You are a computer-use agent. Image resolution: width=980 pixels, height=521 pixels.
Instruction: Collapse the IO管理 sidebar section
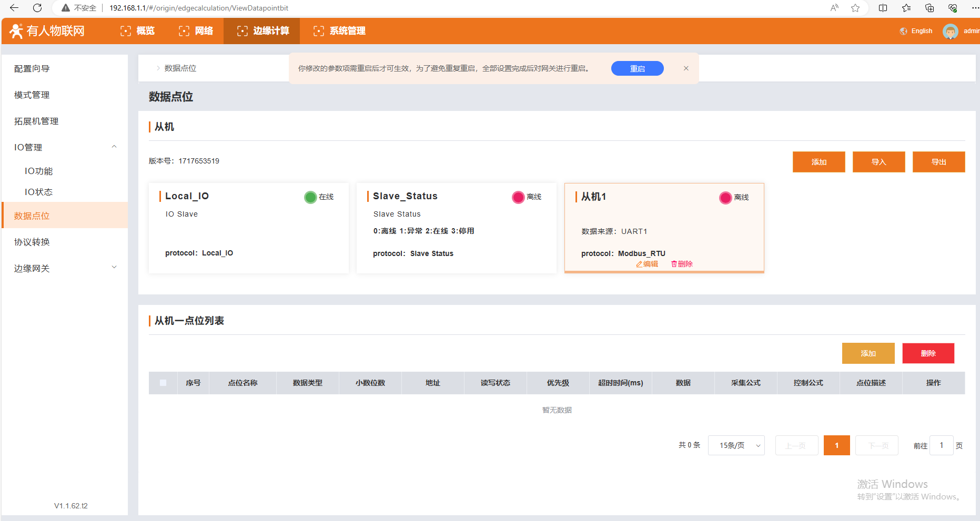[x=114, y=147]
